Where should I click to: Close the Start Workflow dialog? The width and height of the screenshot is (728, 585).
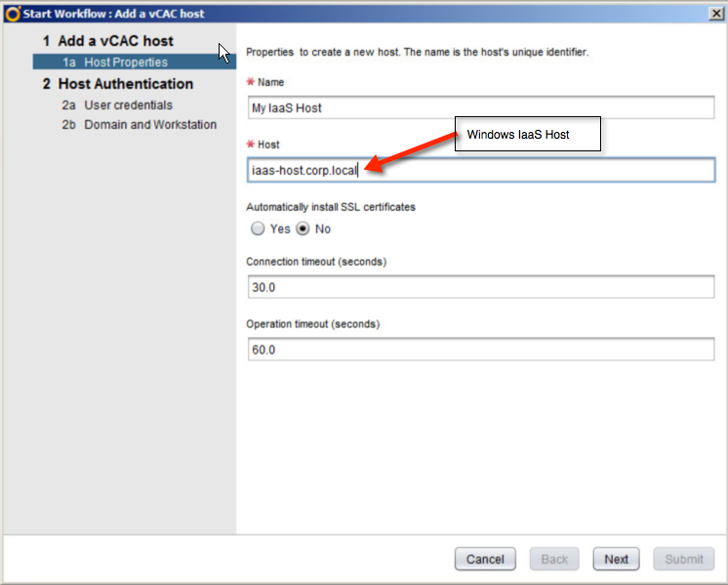tap(716, 14)
